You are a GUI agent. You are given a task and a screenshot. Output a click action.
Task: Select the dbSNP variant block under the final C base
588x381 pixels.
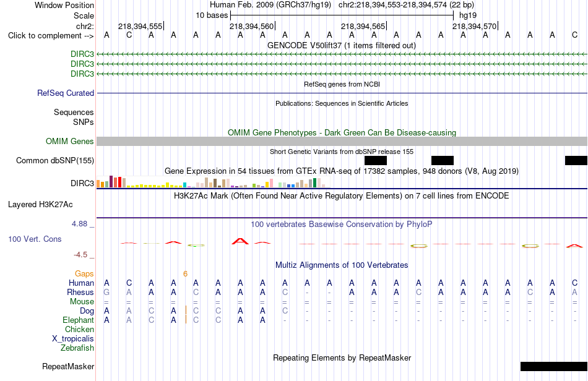[576, 160]
